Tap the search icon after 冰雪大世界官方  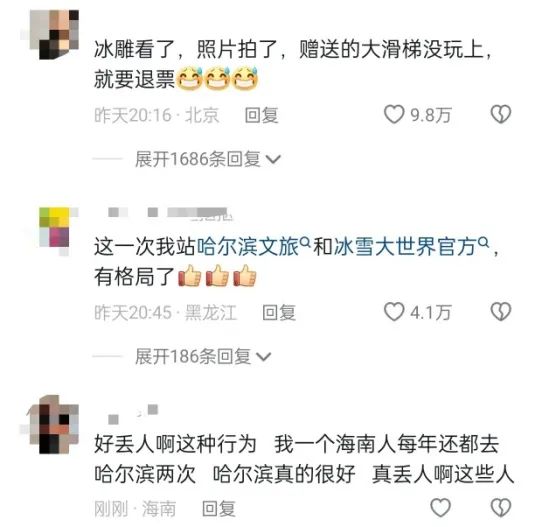point(484,242)
